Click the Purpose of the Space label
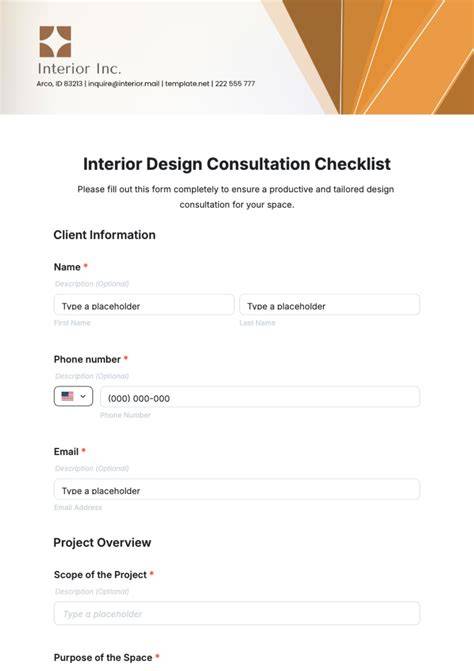The width and height of the screenshot is (474, 671). [x=103, y=658]
